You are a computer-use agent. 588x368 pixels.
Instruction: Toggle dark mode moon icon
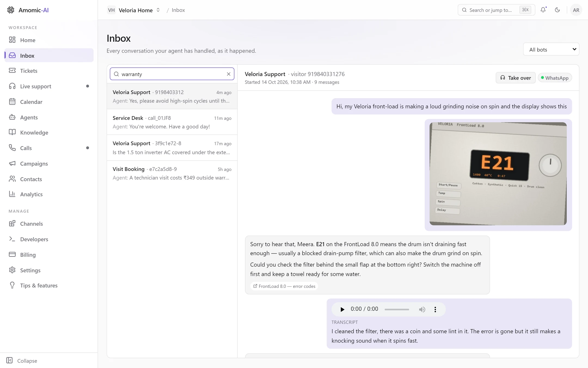[557, 10]
